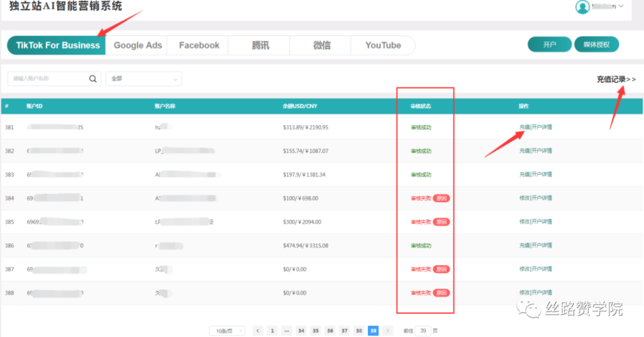Click 充值 for row 383
Viewport: 644px width, 337px height.
pos(525,174)
